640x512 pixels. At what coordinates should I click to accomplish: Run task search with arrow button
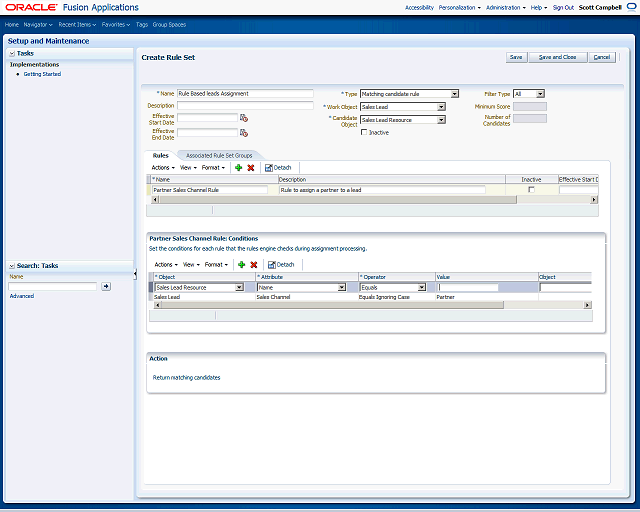click(x=106, y=286)
